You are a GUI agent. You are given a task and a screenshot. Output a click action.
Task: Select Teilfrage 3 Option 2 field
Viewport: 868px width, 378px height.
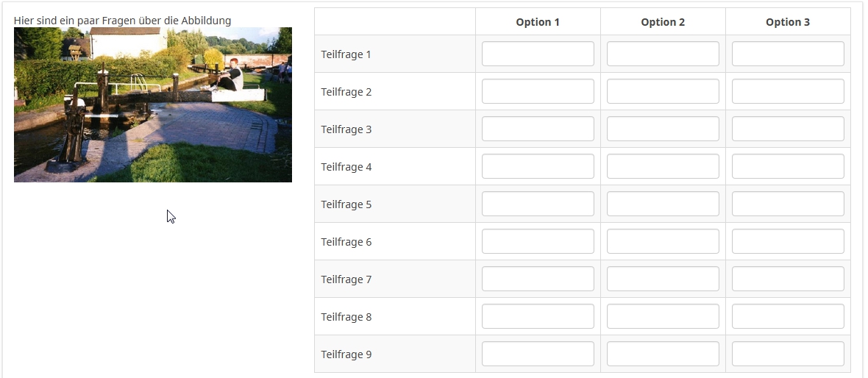pos(663,129)
